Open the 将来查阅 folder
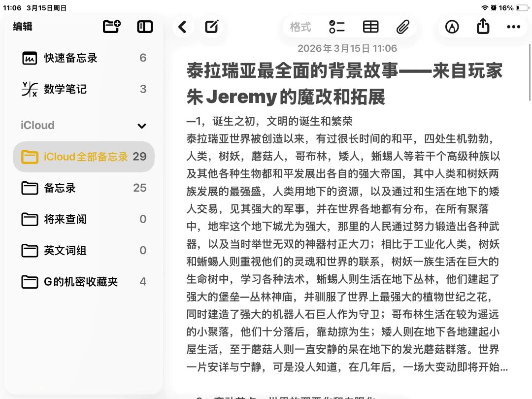The width and height of the screenshot is (532, 399). [x=84, y=219]
